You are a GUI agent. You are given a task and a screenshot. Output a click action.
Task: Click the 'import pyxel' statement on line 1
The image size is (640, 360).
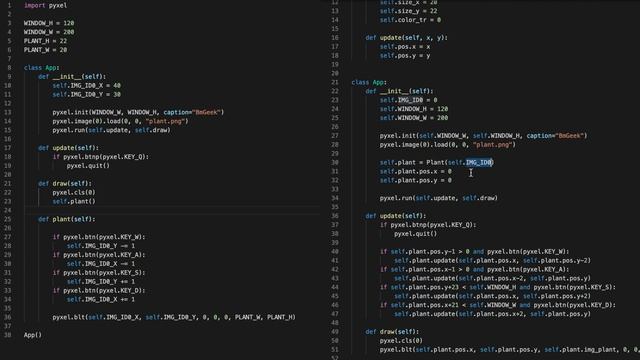(45, 5)
